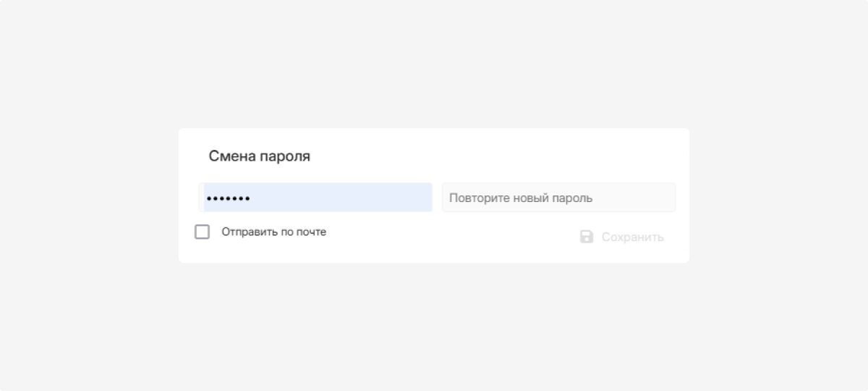Click the 'Сохранить' text label

632,237
